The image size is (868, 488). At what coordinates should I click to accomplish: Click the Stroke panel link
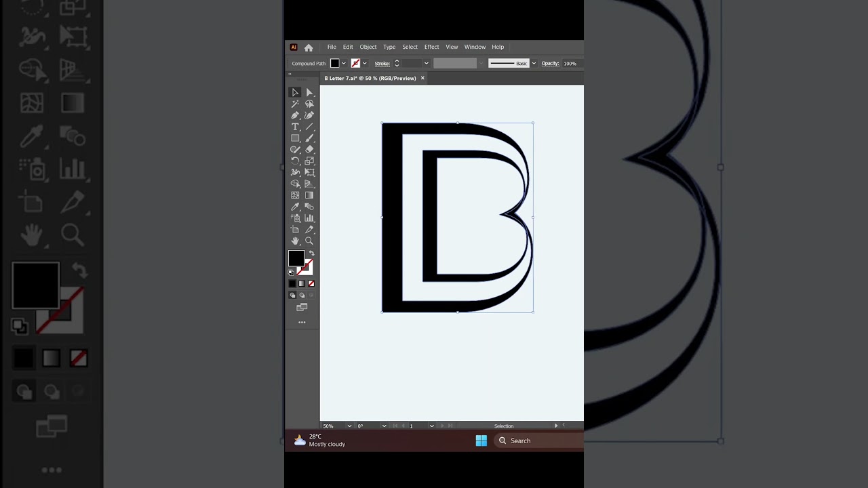[x=382, y=63]
